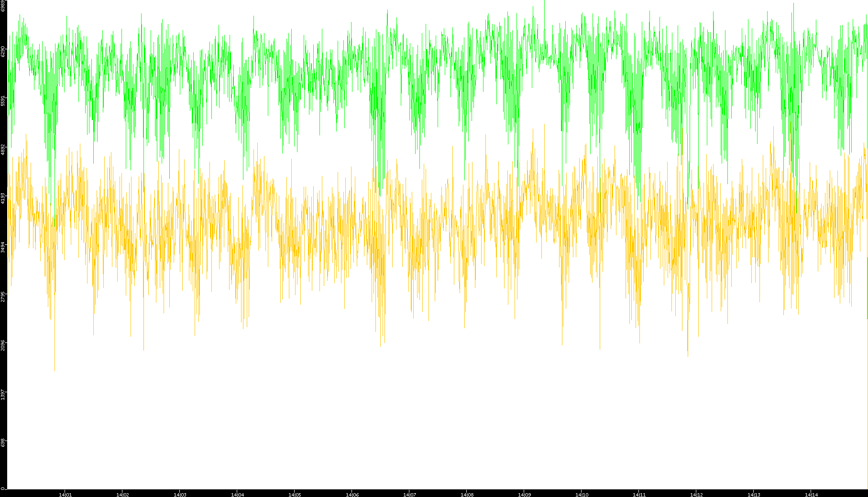Click the 4193 value axis label

point(3,198)
